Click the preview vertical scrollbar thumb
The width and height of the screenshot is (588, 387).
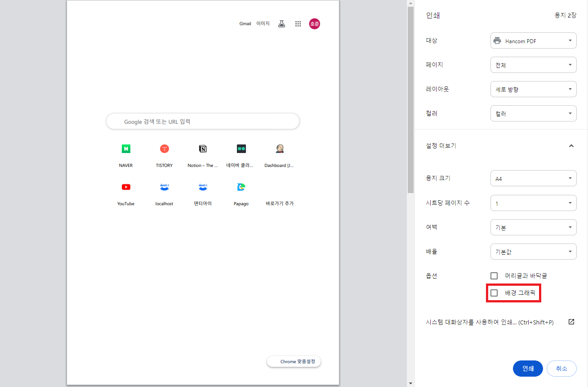click(410, 100)
